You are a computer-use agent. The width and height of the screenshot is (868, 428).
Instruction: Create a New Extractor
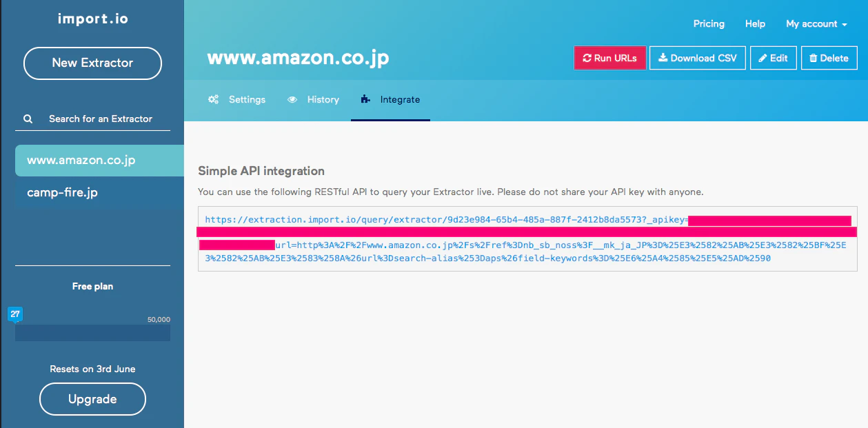tap(92, 63)
